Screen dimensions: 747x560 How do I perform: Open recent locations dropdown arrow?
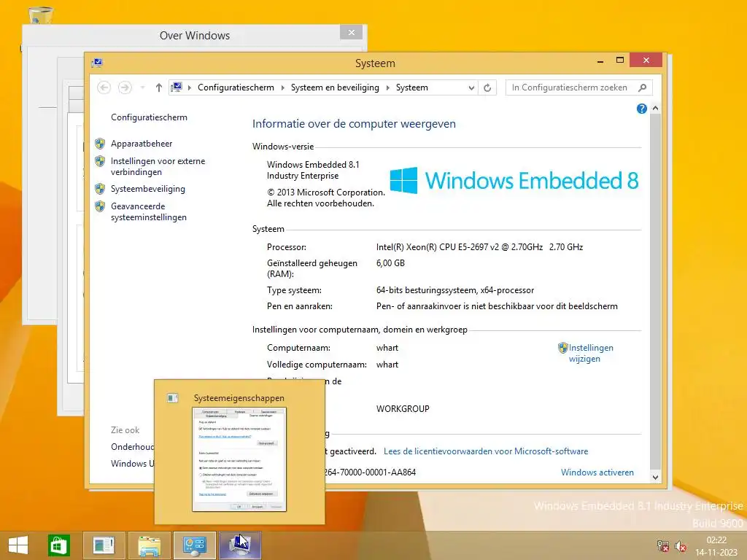(142, 87)
